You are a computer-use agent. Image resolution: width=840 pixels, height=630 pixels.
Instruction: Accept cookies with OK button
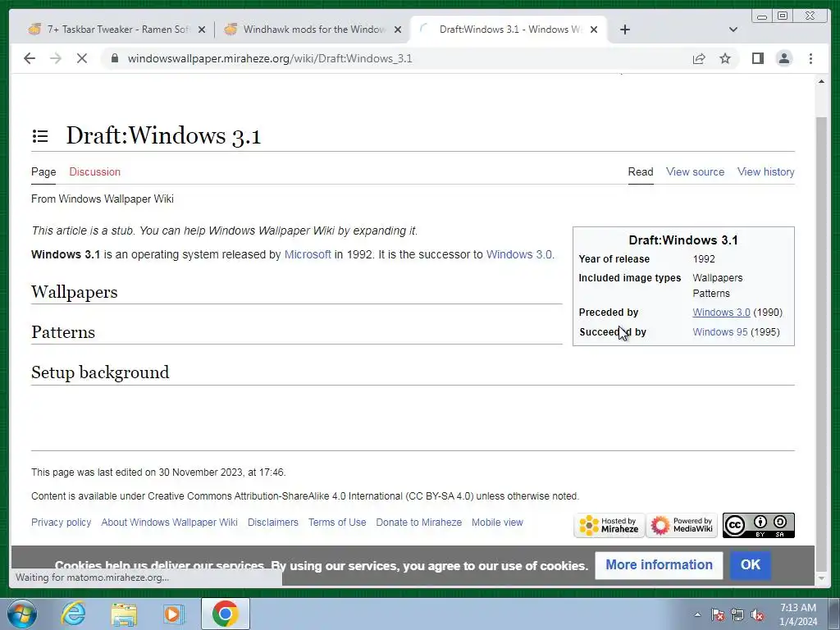click(751, 565)
